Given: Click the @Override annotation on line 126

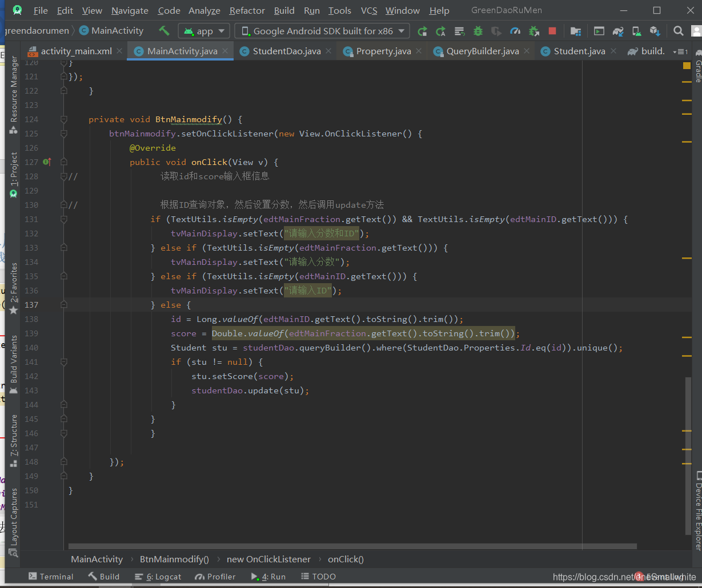Looking at the screenshot, I should pos(153,148).
